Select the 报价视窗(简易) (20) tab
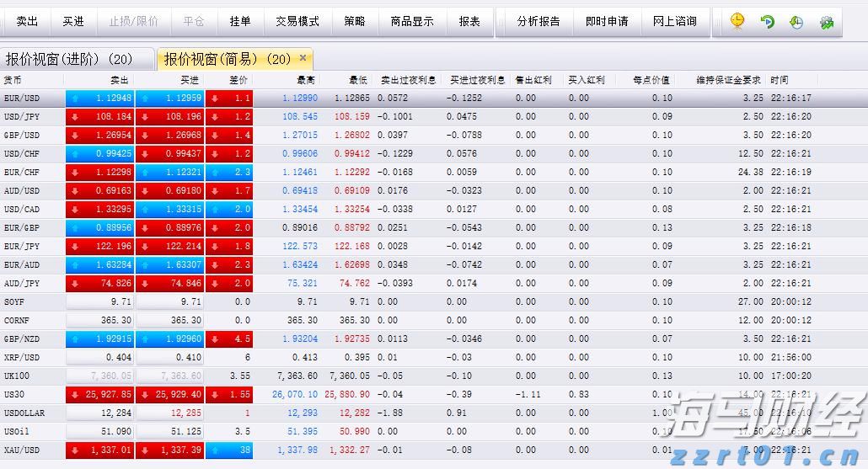This screenshot has width=868, height=469. coord(227,59)
